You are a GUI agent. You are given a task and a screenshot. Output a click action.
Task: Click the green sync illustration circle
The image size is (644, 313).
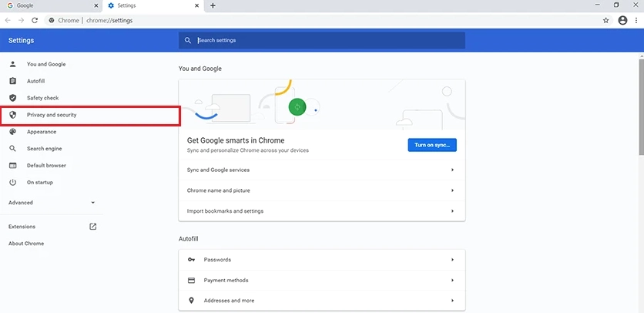pos(297,107)
